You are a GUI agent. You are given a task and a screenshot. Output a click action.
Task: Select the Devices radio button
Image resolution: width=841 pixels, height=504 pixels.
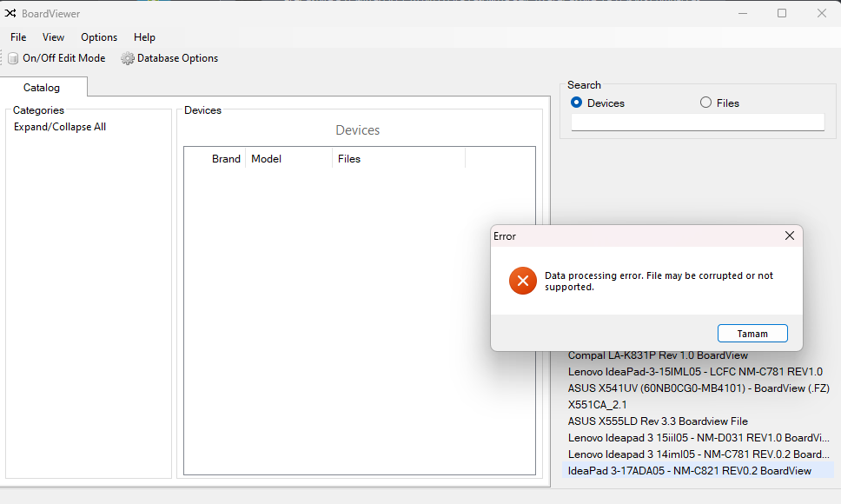[x=577, y=103]
